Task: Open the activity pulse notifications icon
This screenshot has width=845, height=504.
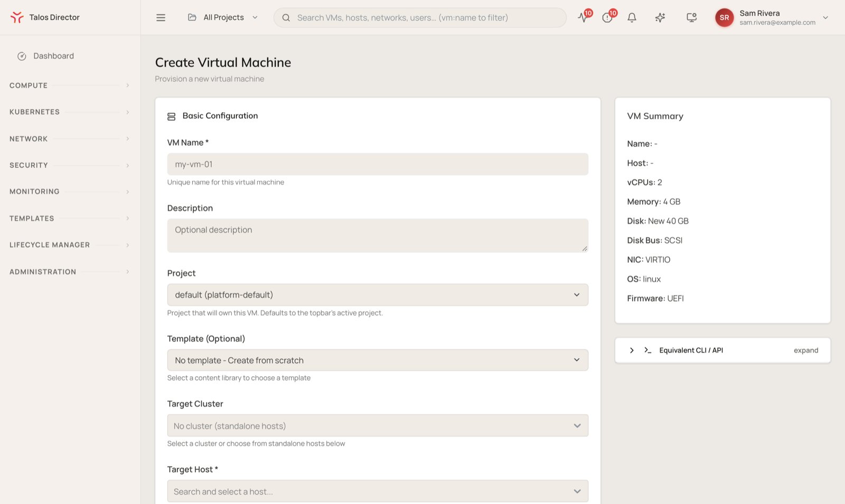Action: 583,17
